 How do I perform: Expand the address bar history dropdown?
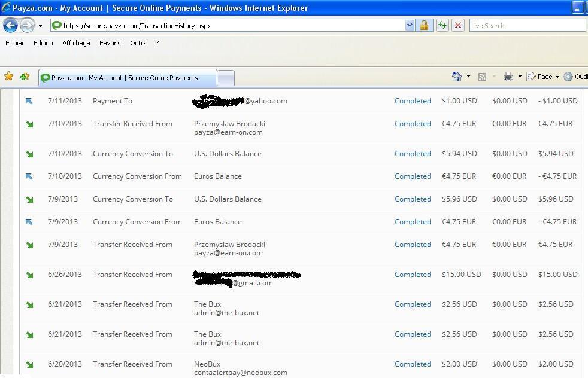tap(410, 26)
